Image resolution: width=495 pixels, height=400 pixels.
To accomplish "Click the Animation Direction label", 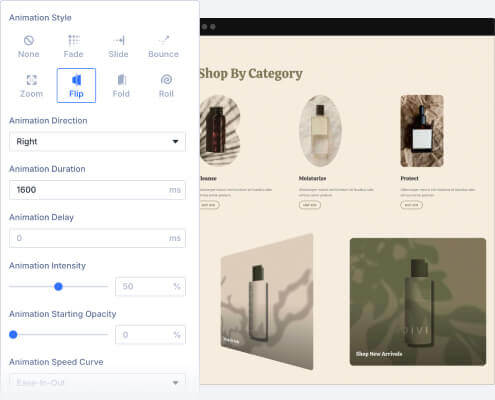I will coord(48,121).
